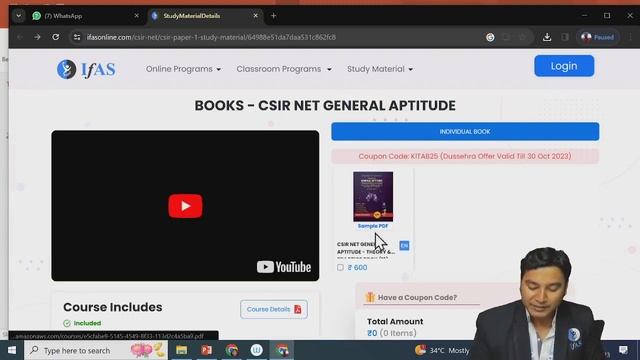Go back in browser history
This screenshot has width=640, height=360.
tap(20, 37)
